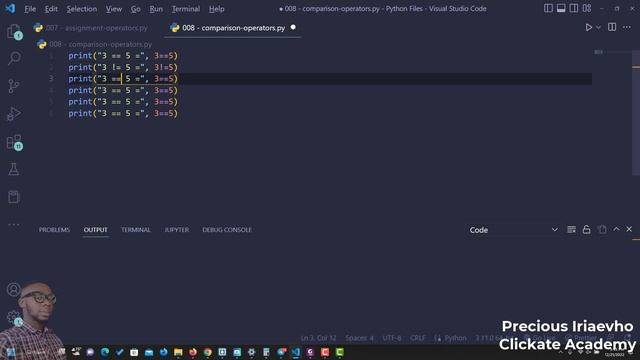This screenshot has width=640, height=360.
Task: Click breadcrumb 008 - comparison-operators.py
Action: click(100, 44)
